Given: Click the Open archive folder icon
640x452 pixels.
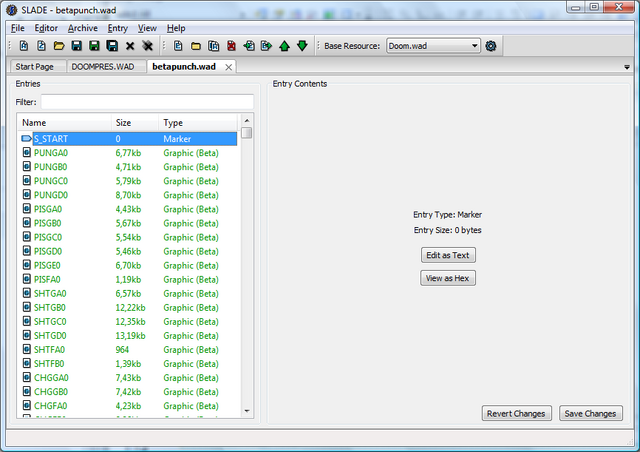Looking at the screenshot, I should pyautogui.click(x=59, y=46).
